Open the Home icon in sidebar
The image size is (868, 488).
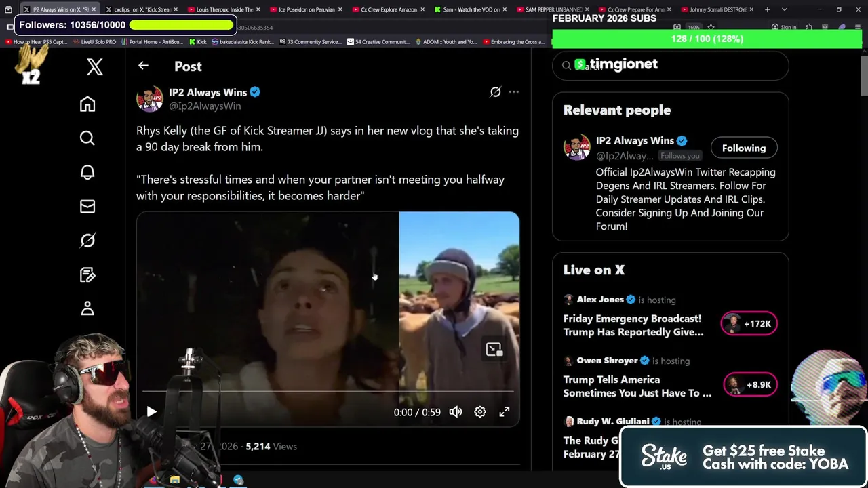(87, 104)
